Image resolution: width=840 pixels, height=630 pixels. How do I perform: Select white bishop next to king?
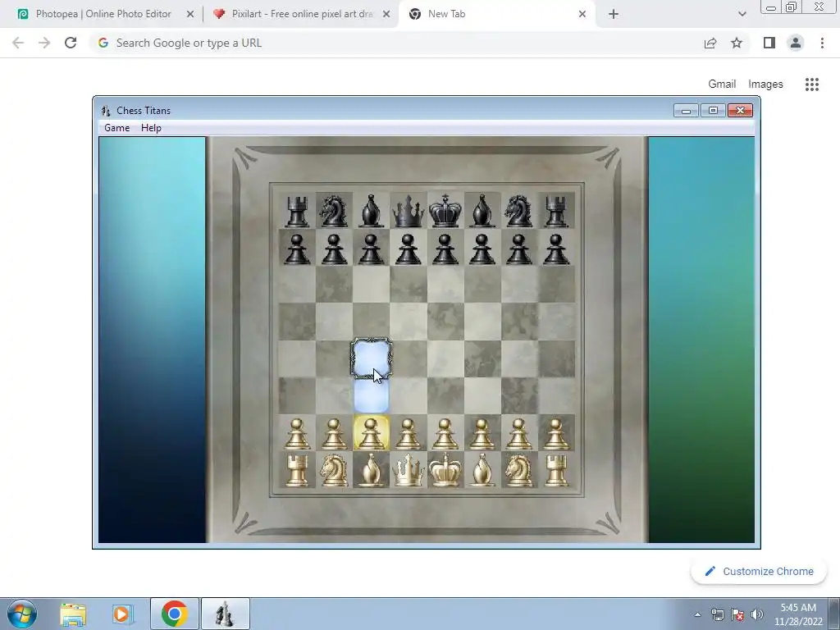482,470
